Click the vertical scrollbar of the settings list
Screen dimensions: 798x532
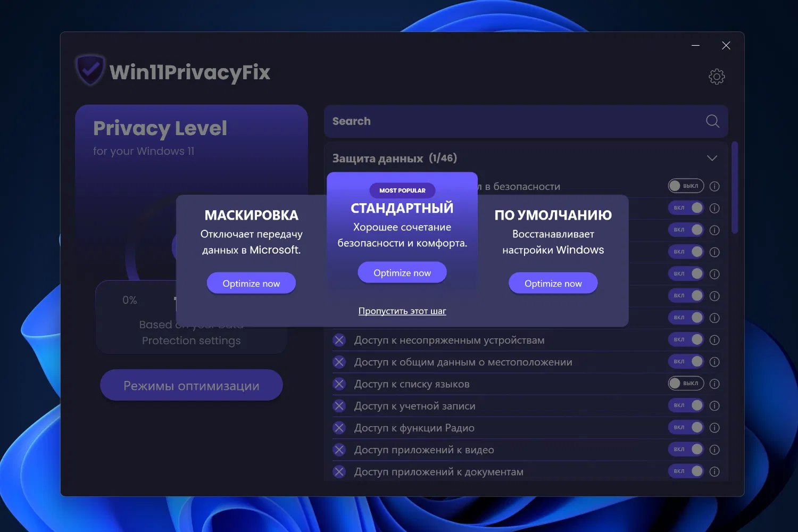[735, 187]
